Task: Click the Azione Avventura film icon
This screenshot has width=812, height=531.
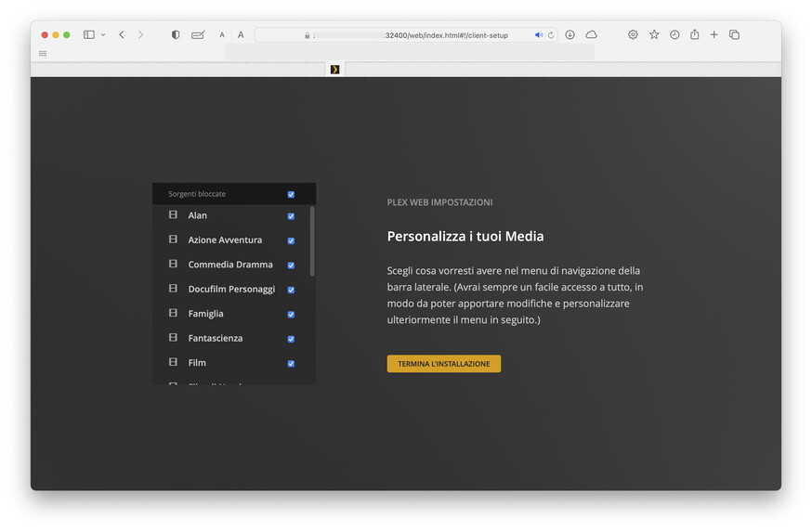Action: [x=173, y=240]
